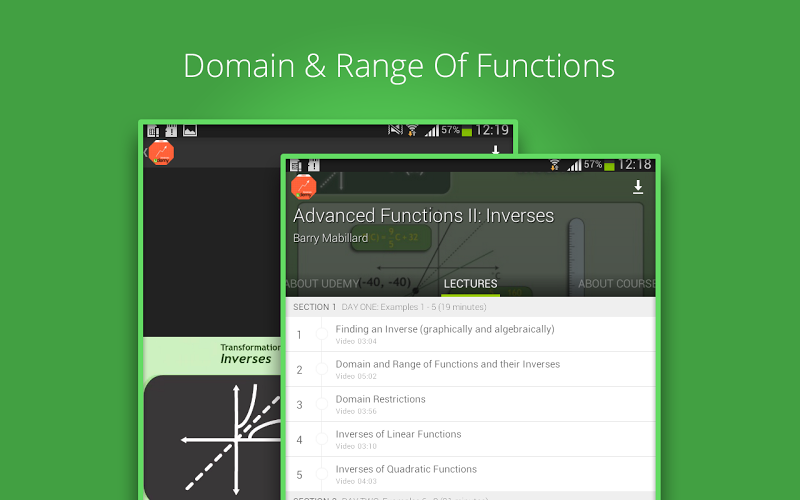Tap the SECTION 1 DAY ONE header
This screenshot has width=800, height=500.
(470, 307)
